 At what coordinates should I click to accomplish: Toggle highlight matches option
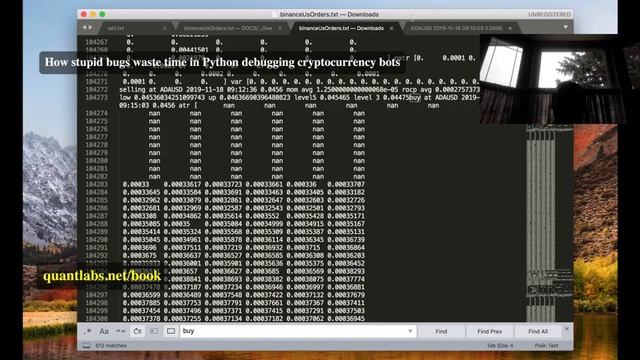point(171,331)
